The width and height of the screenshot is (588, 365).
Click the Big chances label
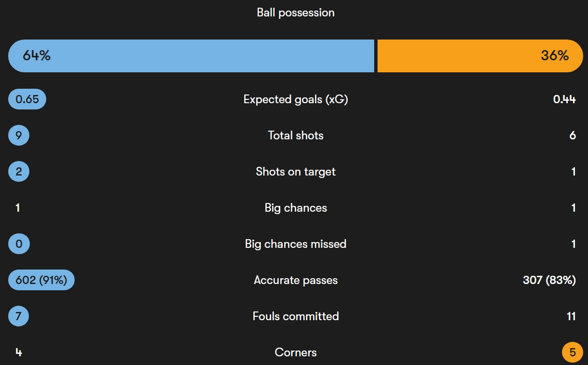tap(296, 208)
